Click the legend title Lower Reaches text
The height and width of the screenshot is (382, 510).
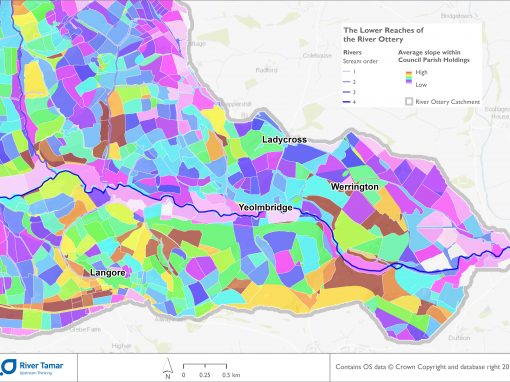[x=383, y=35]
